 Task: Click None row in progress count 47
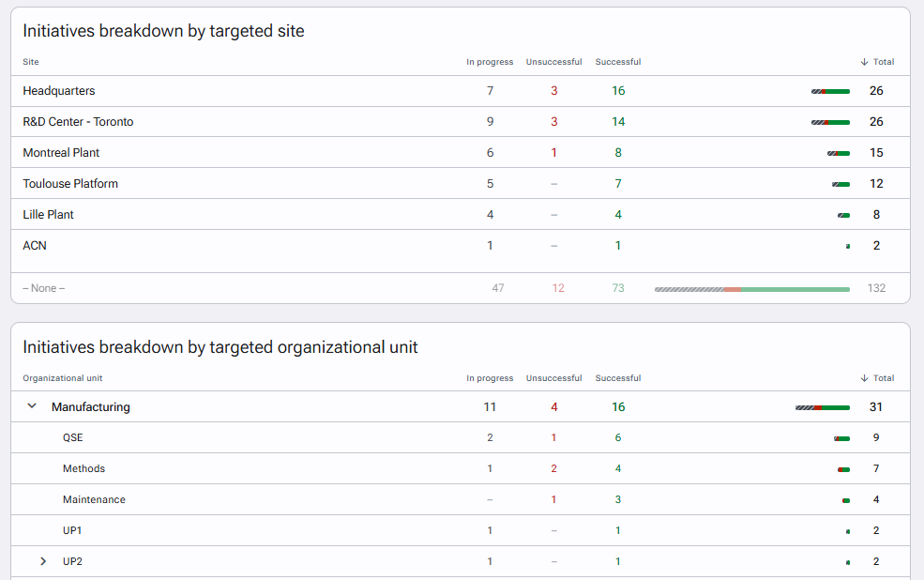pos(498,288)
